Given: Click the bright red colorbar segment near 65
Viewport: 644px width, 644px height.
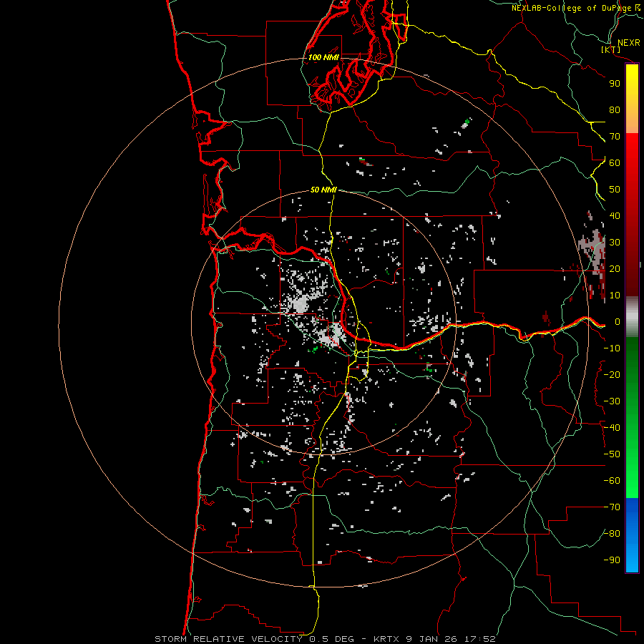Looking at the screenshot, I should (x=632, y=150).
